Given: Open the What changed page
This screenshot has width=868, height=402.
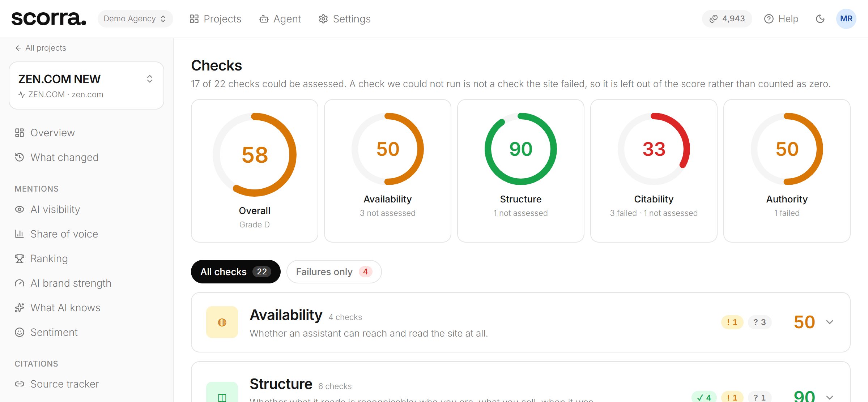Looking at the screenshot, I should click(x=57, y=157).
